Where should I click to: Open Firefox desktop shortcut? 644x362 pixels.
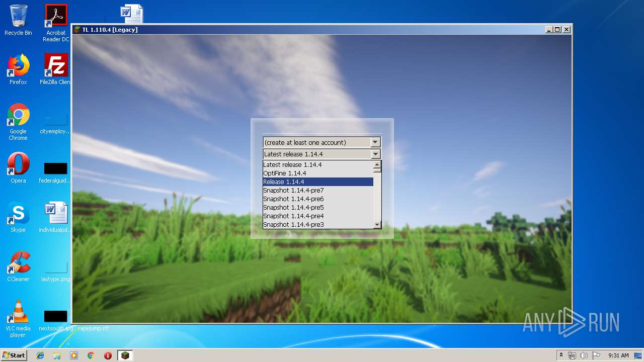pyautogui.click(x=18, y=69)
